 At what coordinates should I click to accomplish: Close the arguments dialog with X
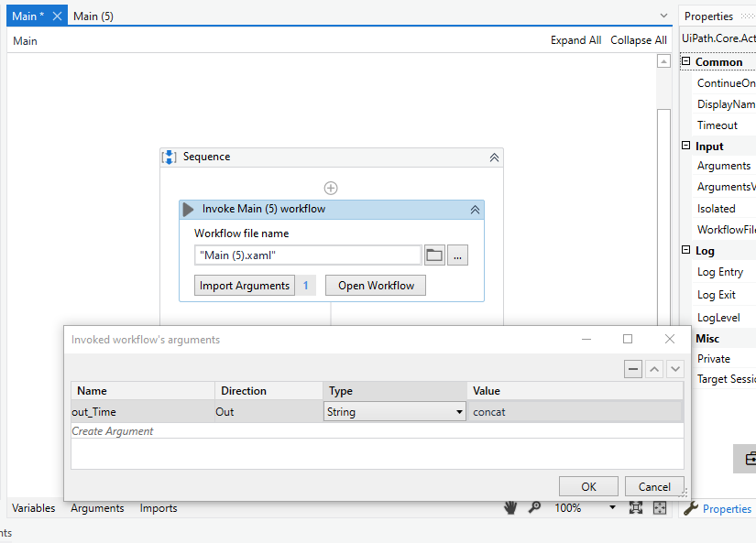tap(670, 339)
